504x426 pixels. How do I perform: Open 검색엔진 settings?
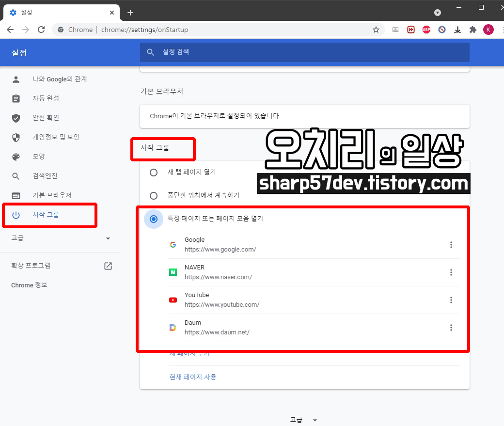point(45,176)
